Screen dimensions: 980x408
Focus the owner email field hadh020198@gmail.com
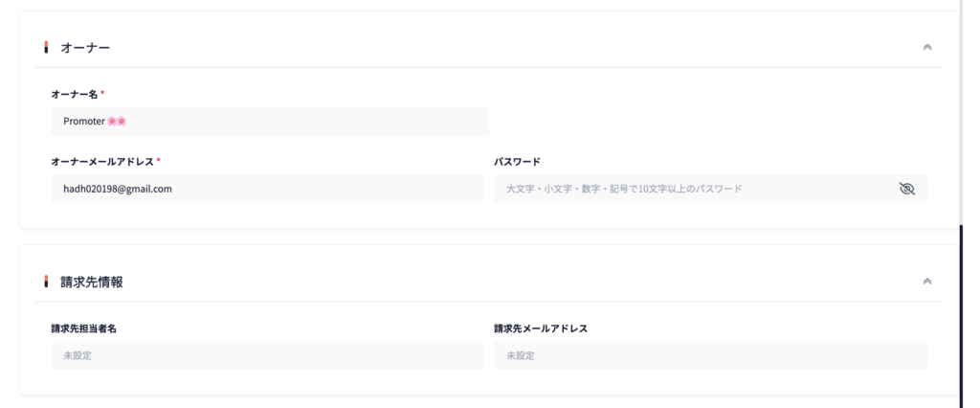tap(267, 189)
